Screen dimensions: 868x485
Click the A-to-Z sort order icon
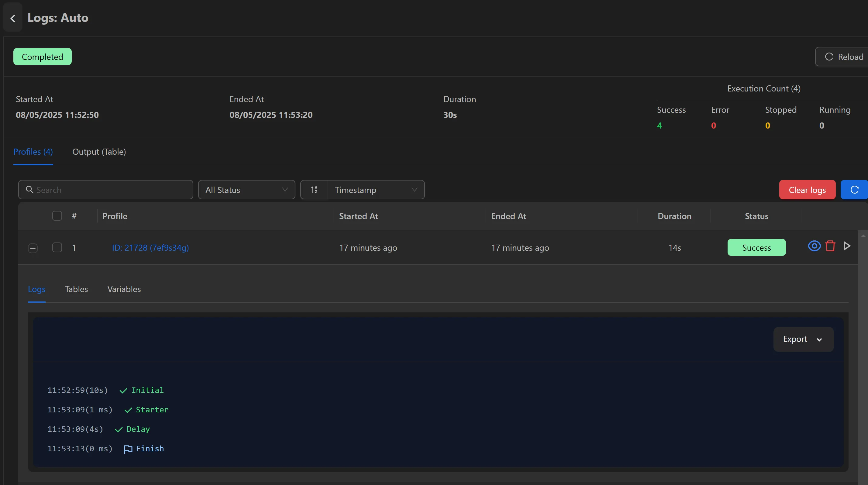314,190
